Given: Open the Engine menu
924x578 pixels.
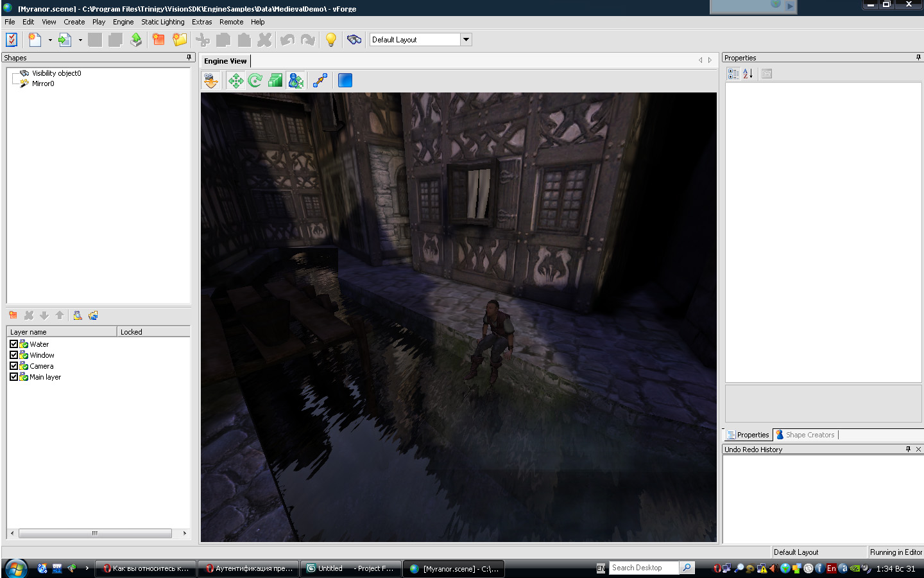Looking at the screenshot, I should click(x=123, y=22).
